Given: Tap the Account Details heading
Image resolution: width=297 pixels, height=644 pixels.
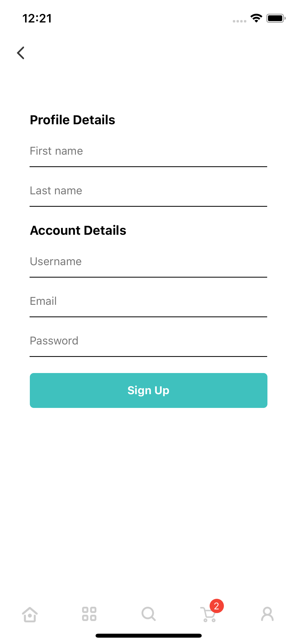Looking at the screenshot, I should pos(78,230).
